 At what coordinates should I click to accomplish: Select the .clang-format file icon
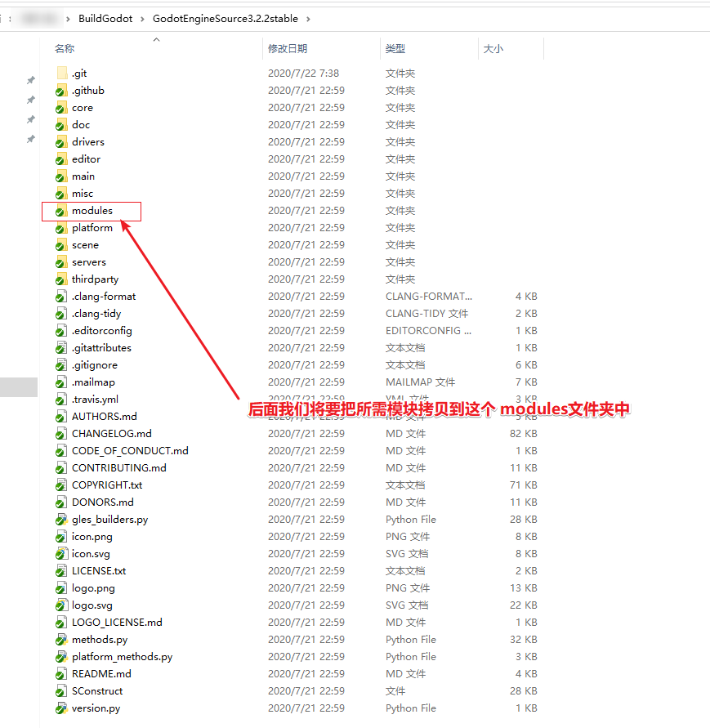pos(61,297)
